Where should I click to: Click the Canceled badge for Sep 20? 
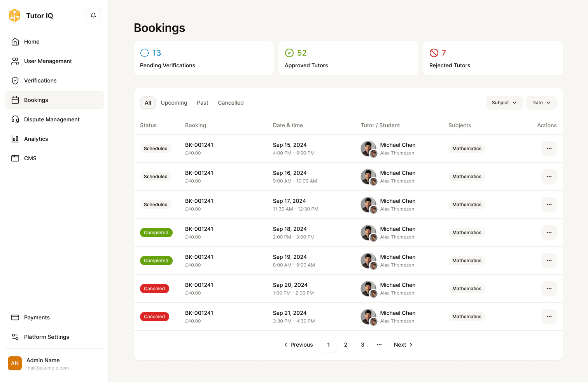[x=154, y=289]
